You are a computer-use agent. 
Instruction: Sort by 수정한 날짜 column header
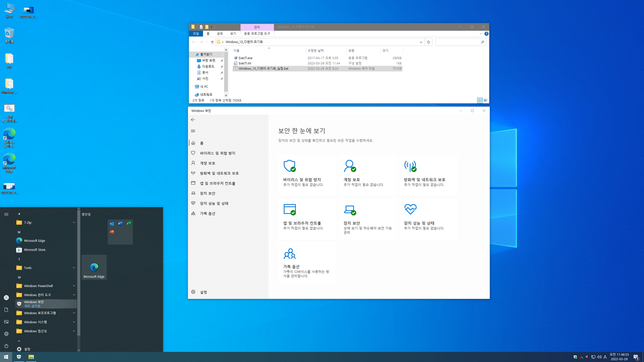click(x=326, y=51)
